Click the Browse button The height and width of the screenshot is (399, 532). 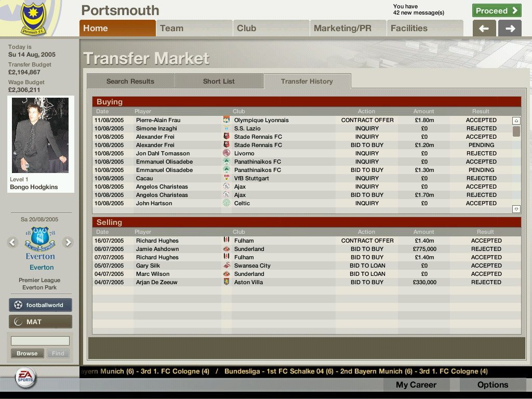[x=27, y=353]
